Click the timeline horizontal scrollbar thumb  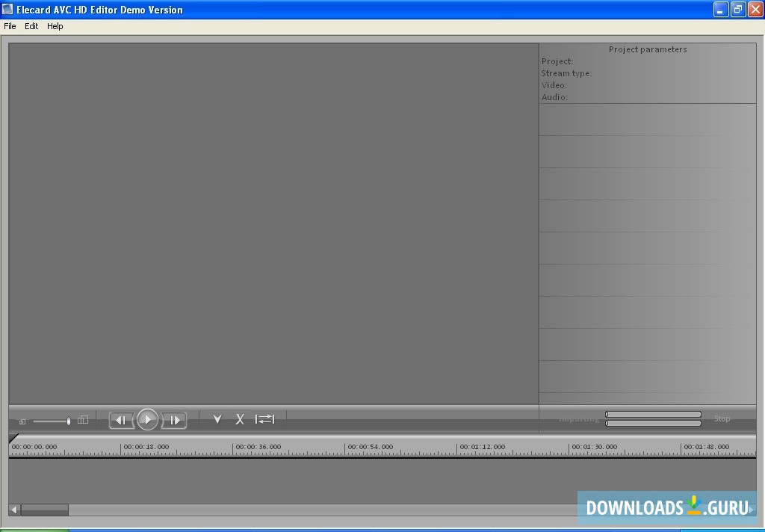[44, 510]
